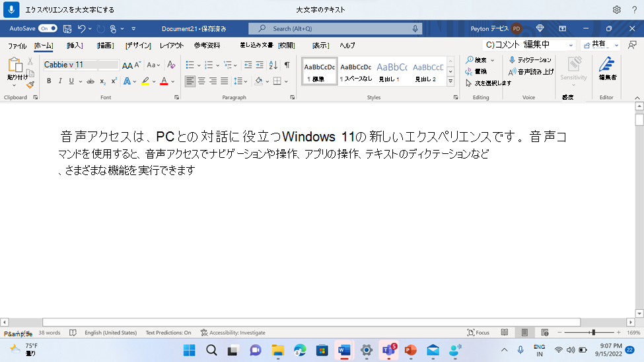Image resolution: width=644 pixels, height=362 pixels.
Task: Open the ファイル tab
Action: [x=17, y=45]
